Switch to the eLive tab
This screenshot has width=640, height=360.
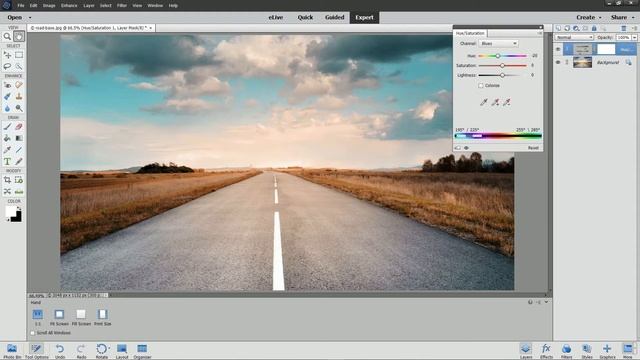click(276, 18)
